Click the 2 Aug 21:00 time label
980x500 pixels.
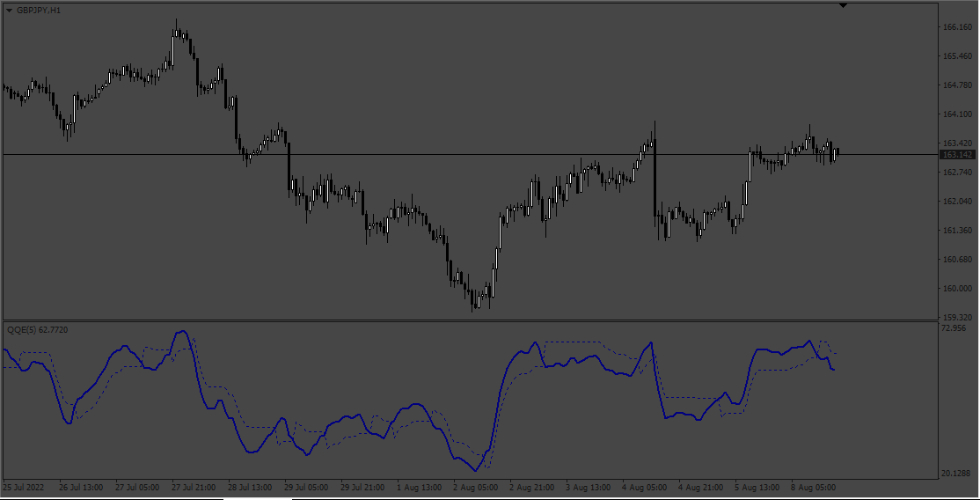tap(531, 487)
